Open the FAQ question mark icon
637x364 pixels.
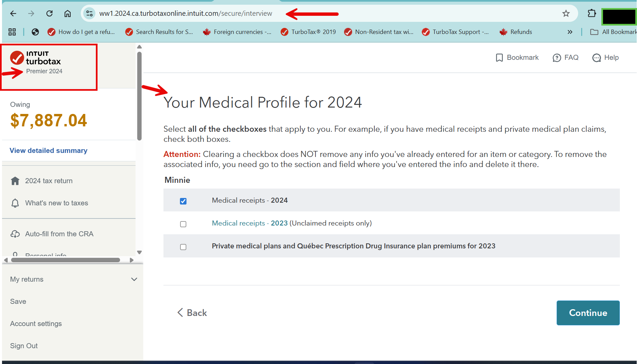coord(557,58)
